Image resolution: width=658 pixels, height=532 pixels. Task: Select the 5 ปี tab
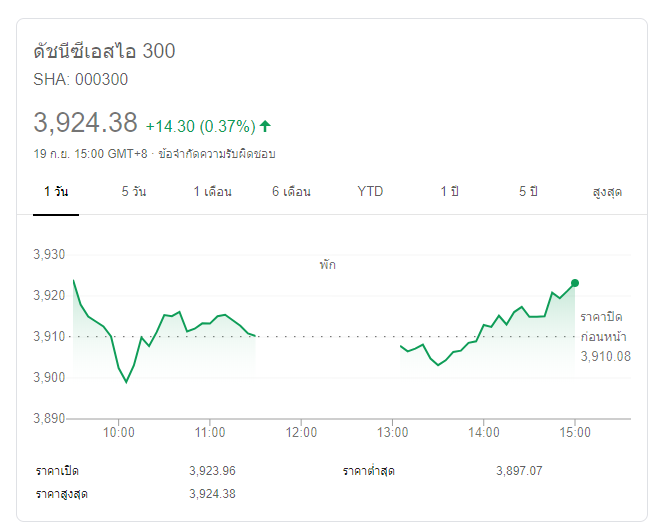[528, 191]
